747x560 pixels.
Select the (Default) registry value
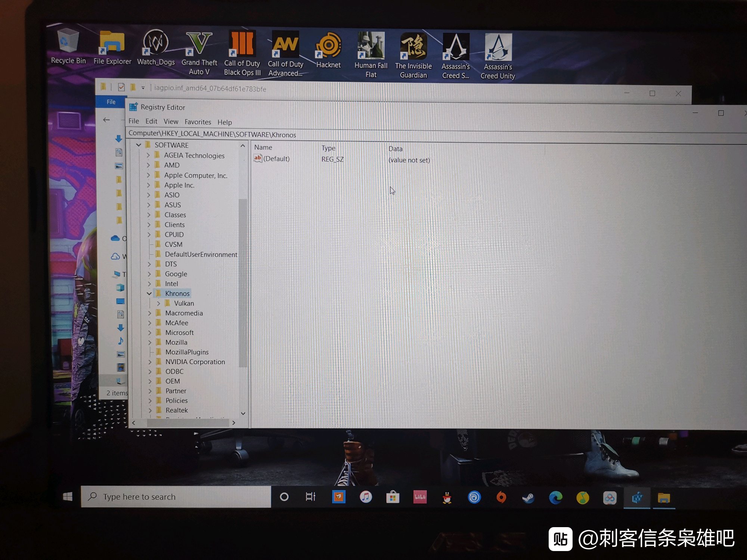272,159
